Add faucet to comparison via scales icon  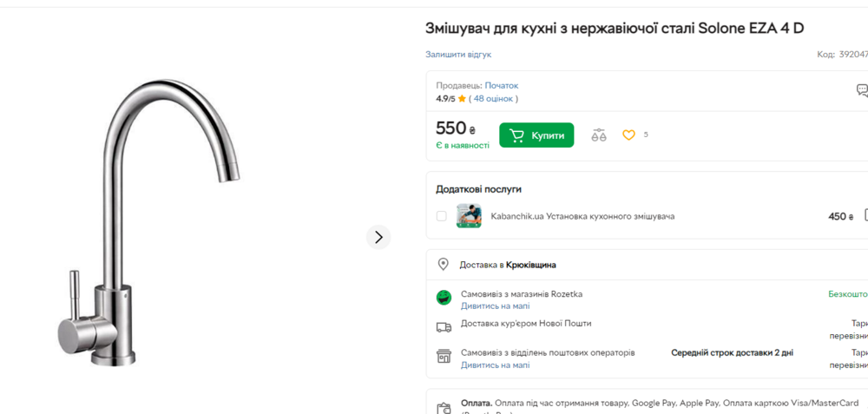tap(599, 135)
